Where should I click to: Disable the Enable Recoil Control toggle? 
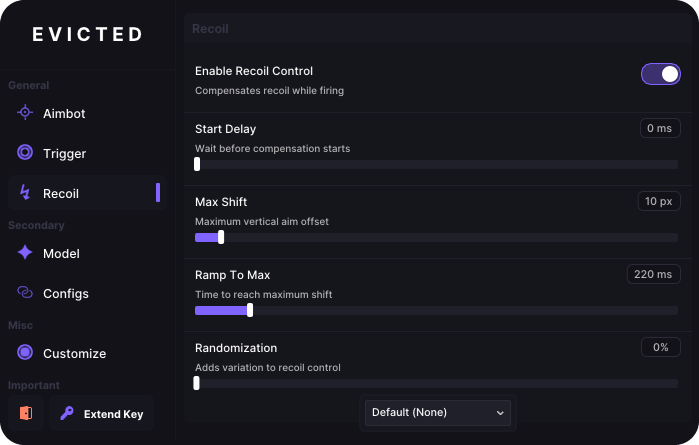click(661, 74)
